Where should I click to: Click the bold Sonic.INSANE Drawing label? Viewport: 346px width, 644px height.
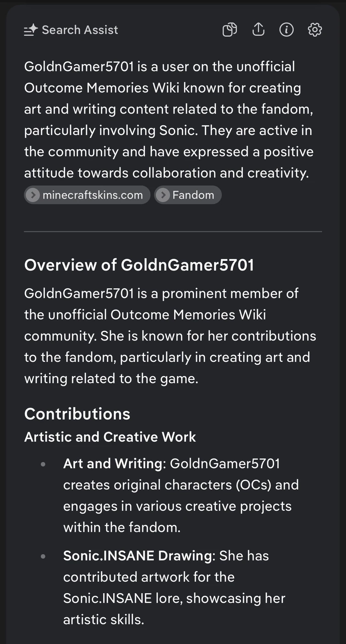pos(138,556)
